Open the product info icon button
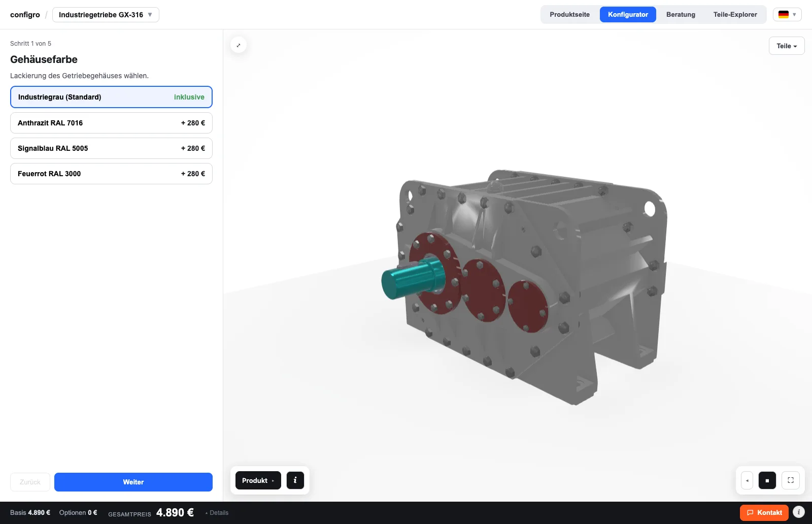Screen dimensions: 812x524 point(295,480)
